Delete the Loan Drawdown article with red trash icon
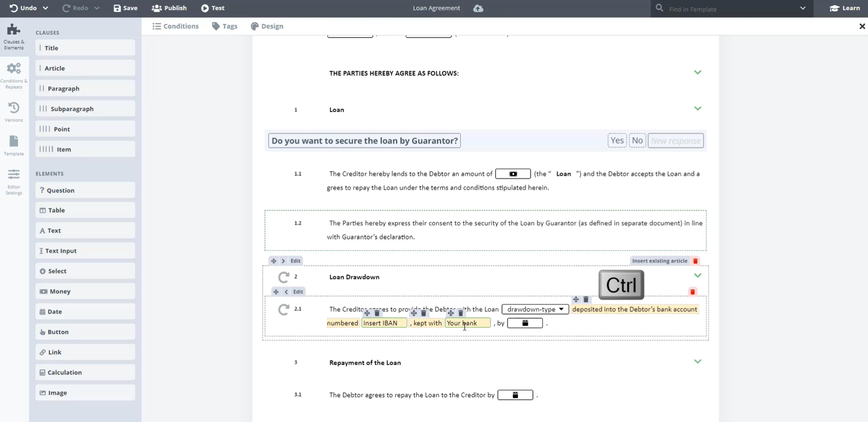This screenshot has width=868, height=422. pos(695,261)
